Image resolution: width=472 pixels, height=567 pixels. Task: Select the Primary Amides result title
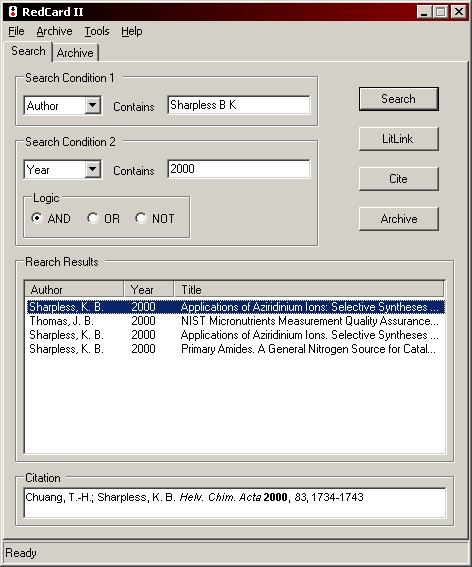pyautogui.click(x=308, y=349)
